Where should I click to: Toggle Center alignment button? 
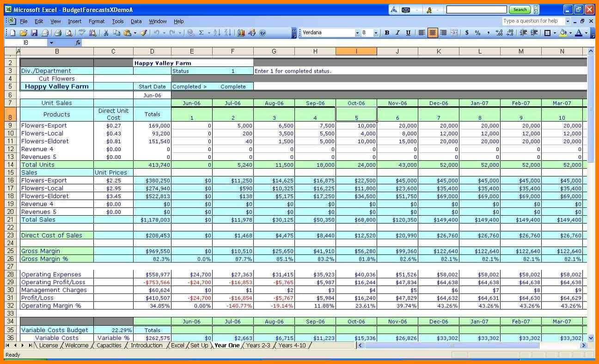pyautogui.click(x=433, y=33)
